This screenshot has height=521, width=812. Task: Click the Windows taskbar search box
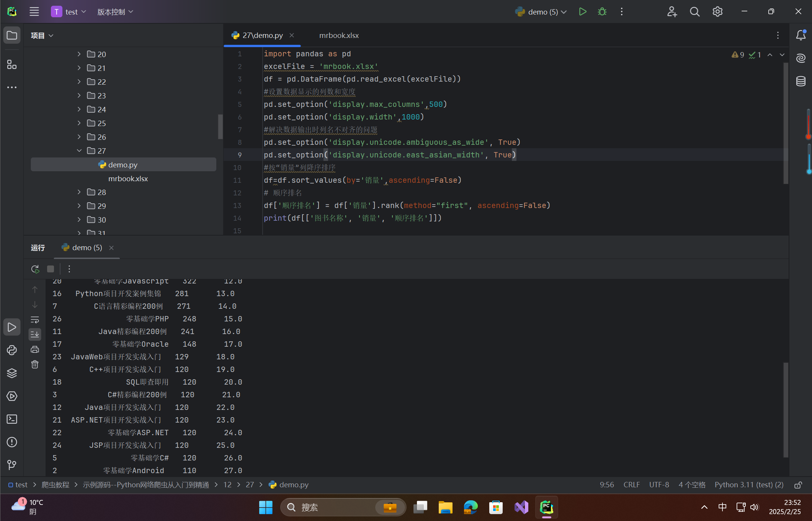(x=343, y=507)
